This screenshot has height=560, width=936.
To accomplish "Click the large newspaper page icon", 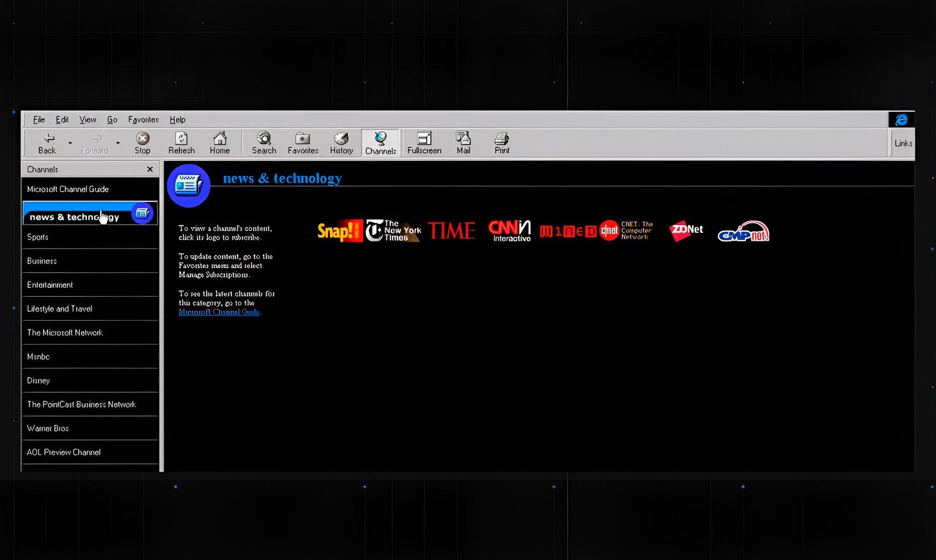I will tap(188, 186).
